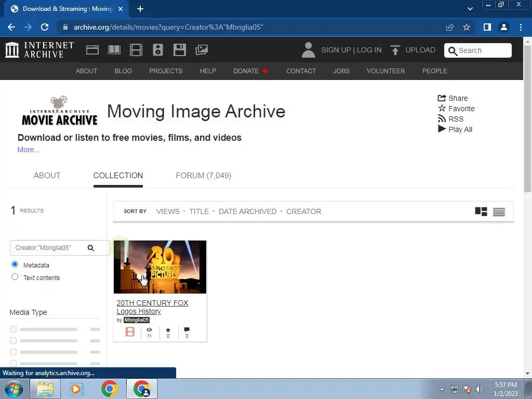The image size is (532, 399).
Task: Select the Text contents radio button
Action: [x=15, y=277]
